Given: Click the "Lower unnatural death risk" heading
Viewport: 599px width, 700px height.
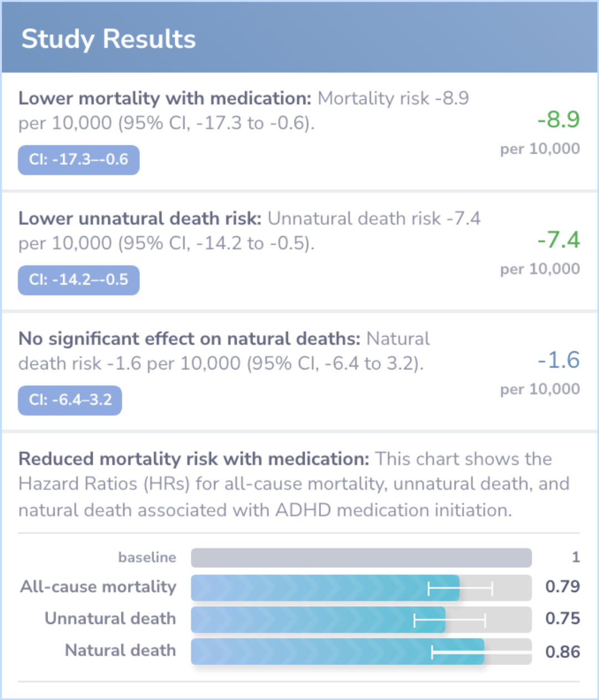Looking at the screenshot, I should point(140,219).
